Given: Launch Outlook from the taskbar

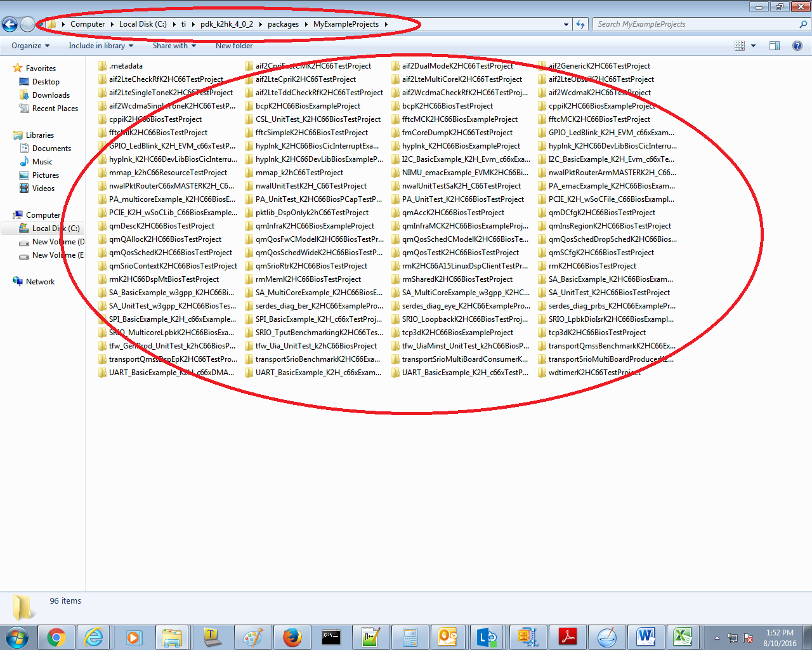Looking at the screenshot, I should [449, 637].
